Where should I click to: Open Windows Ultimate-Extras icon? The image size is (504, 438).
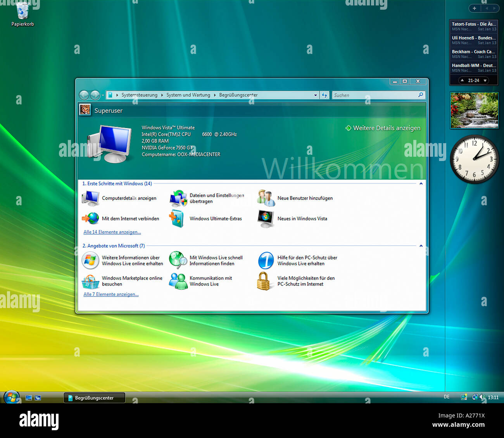coord(177,218)
